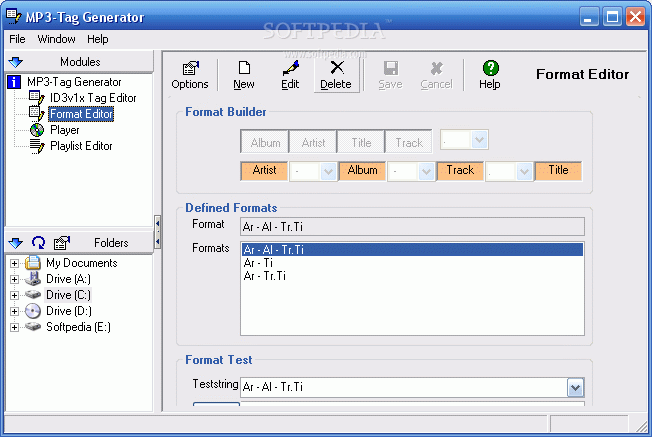
Task: Open the Player module
Action: tap(64, 130)
